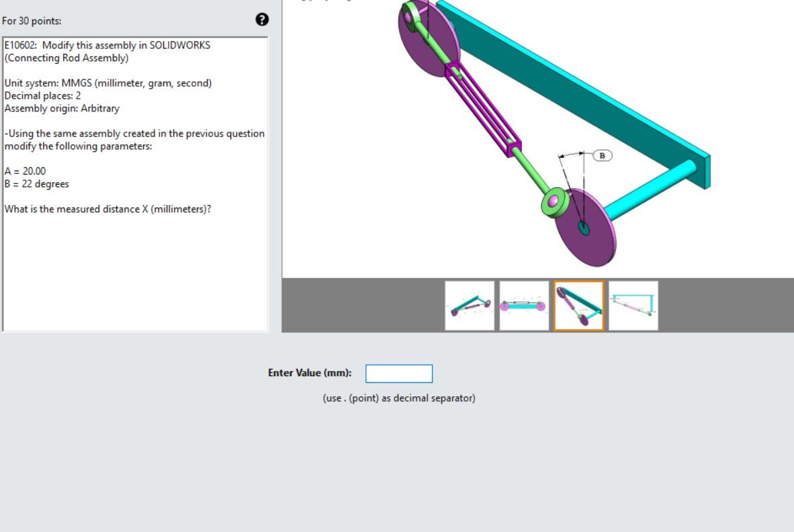Click the 'For 30 points:' text
Viewport: 794px width, 532px height.
(x=32, y=21)
